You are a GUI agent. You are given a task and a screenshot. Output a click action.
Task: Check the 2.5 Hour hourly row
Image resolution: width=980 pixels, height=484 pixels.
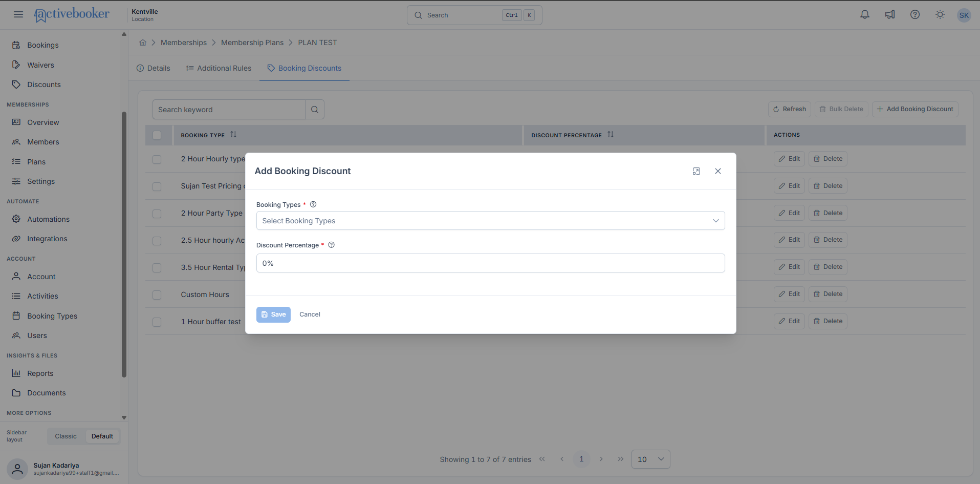click(157, 241)
